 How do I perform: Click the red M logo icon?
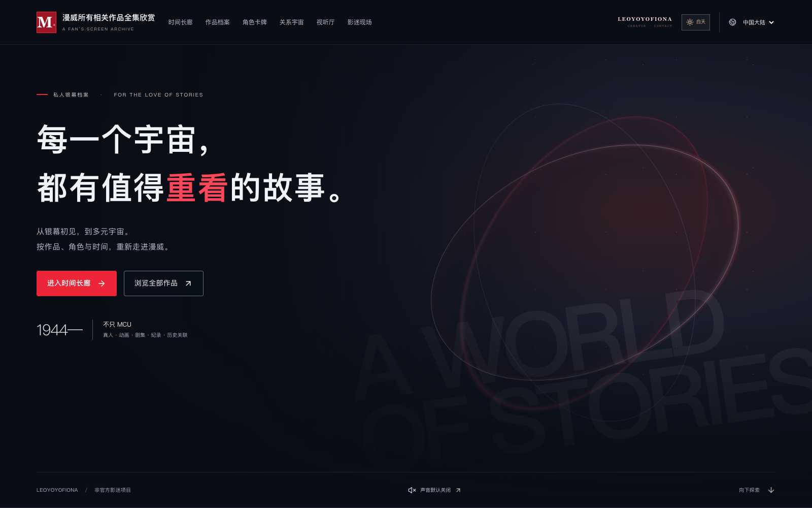click(46, 22)
